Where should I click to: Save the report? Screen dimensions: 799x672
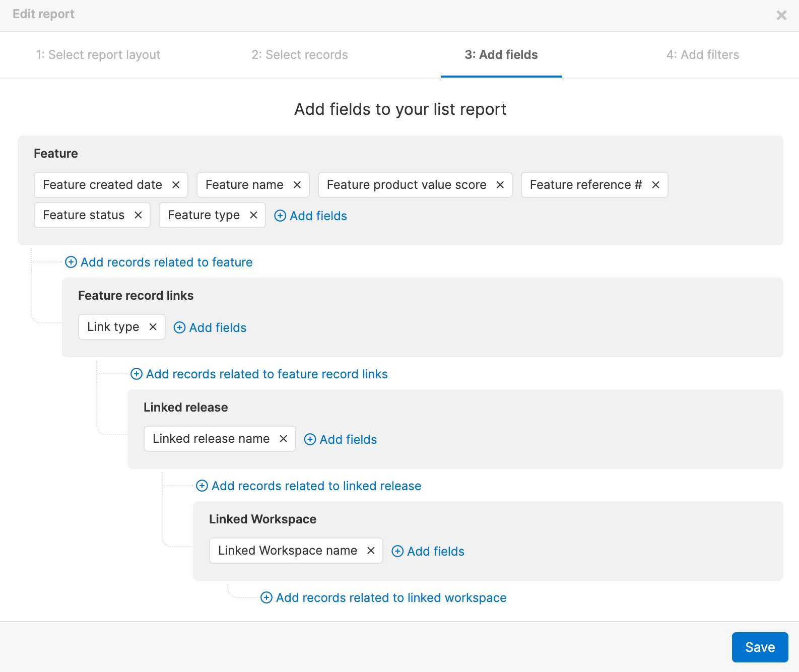tap(759, 647)
